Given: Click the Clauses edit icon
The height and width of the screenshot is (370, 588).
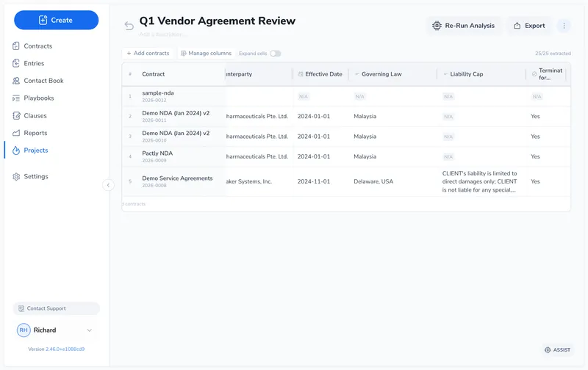Looking at the screenshot, I should click(16, 116).
